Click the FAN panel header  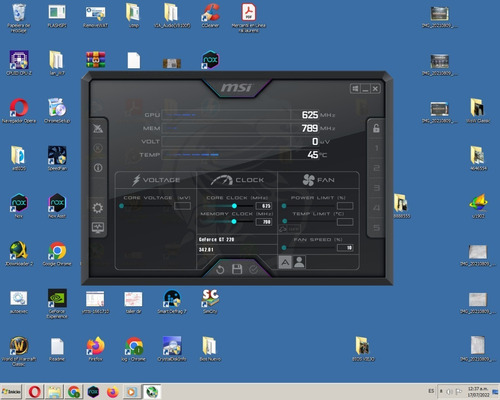(x=318, y=180)
